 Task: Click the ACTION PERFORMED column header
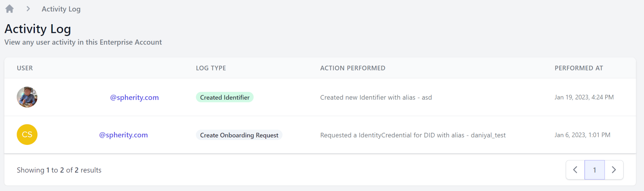[352, 68]
